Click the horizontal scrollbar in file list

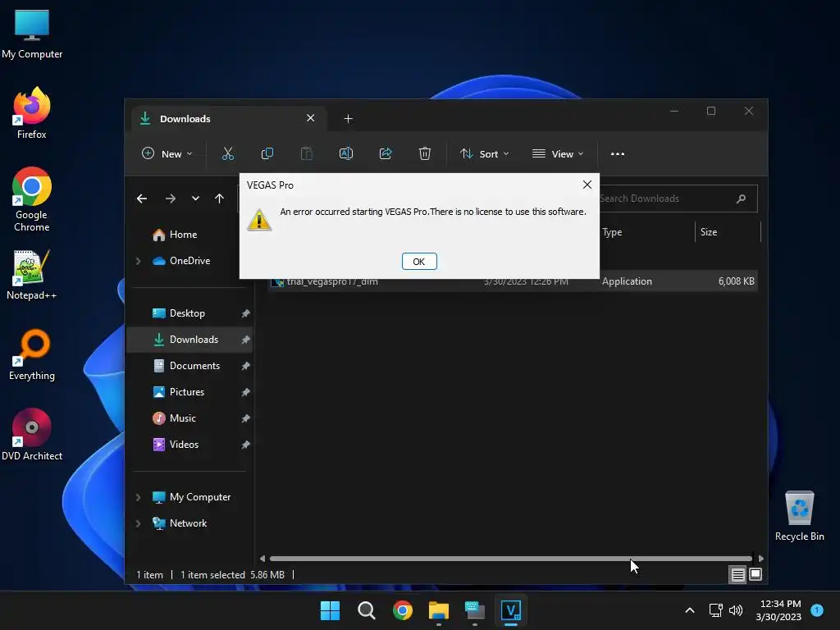coord(510,558)
